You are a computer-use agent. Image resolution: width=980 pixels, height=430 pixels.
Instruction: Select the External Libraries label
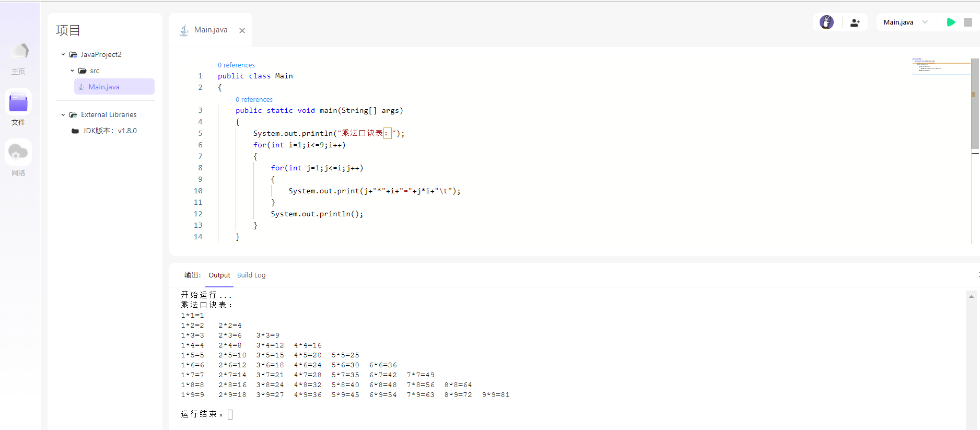point(109,114)
